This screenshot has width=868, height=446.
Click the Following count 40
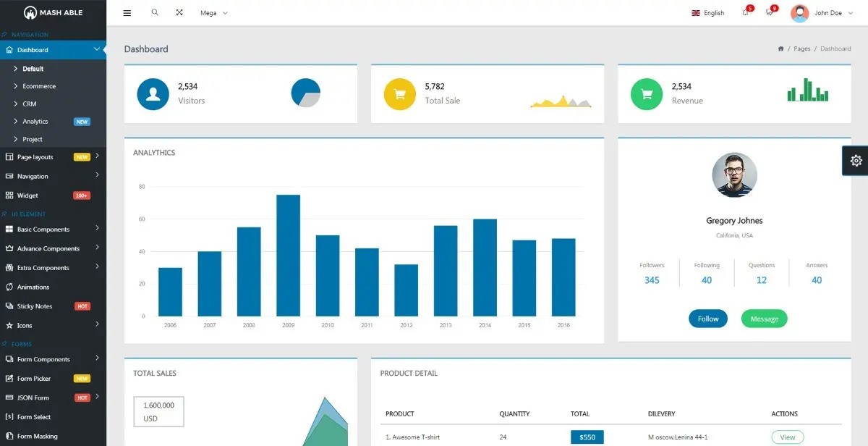pyautogui.click(x=707, y=280)
